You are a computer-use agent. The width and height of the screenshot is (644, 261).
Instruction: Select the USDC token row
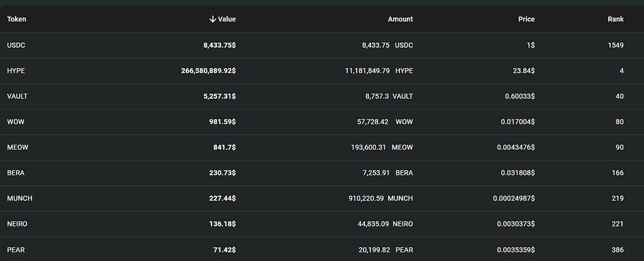16,45
